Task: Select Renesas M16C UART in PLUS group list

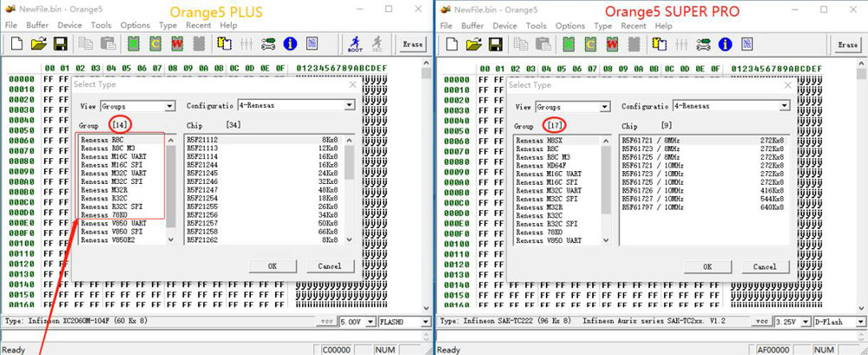Action: coord(114,157)
